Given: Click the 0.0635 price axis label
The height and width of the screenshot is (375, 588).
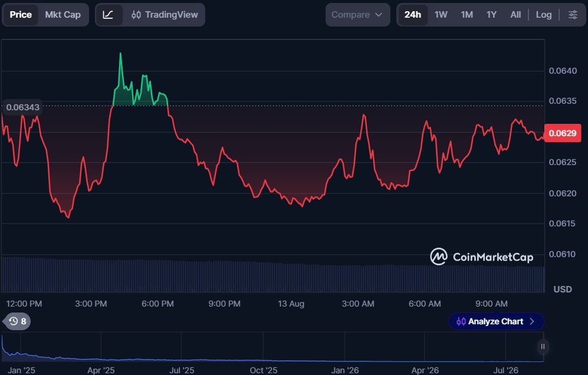Looking at the screenshot, I should tap(563, 101).
